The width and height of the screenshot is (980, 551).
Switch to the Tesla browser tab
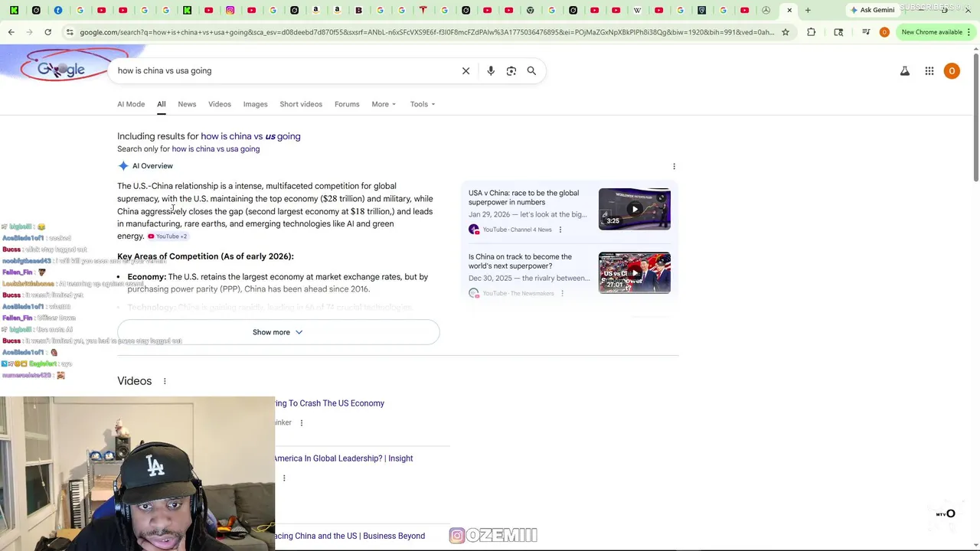tap(423, 10)
